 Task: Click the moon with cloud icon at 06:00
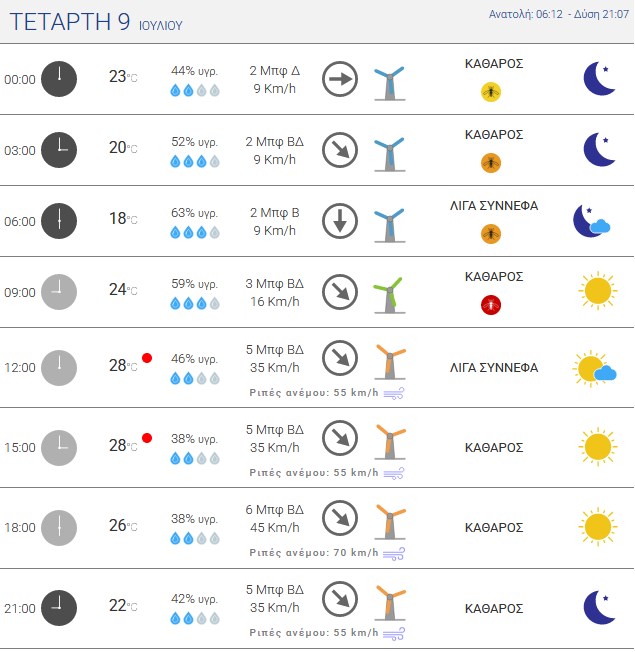(591, 221)
